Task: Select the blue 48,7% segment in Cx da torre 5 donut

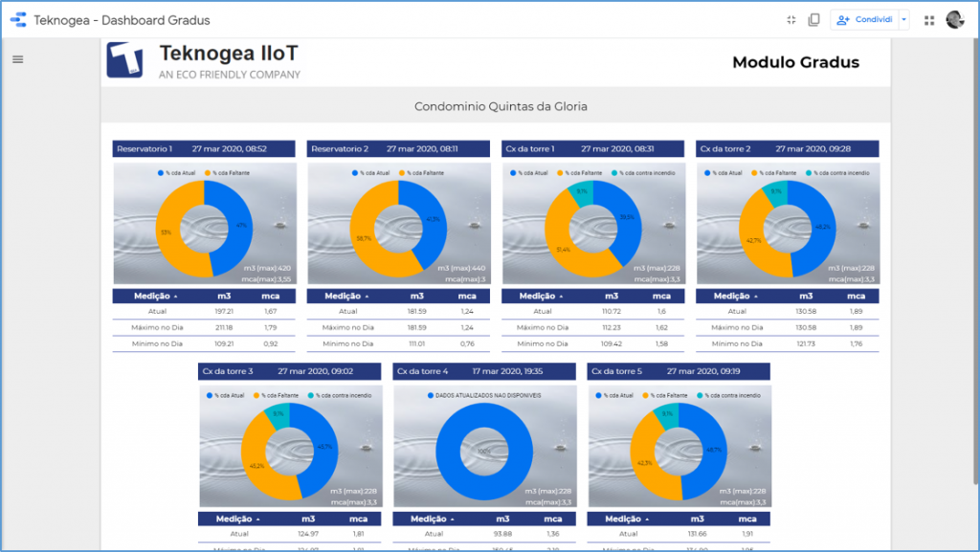Action: click(712, 450)
